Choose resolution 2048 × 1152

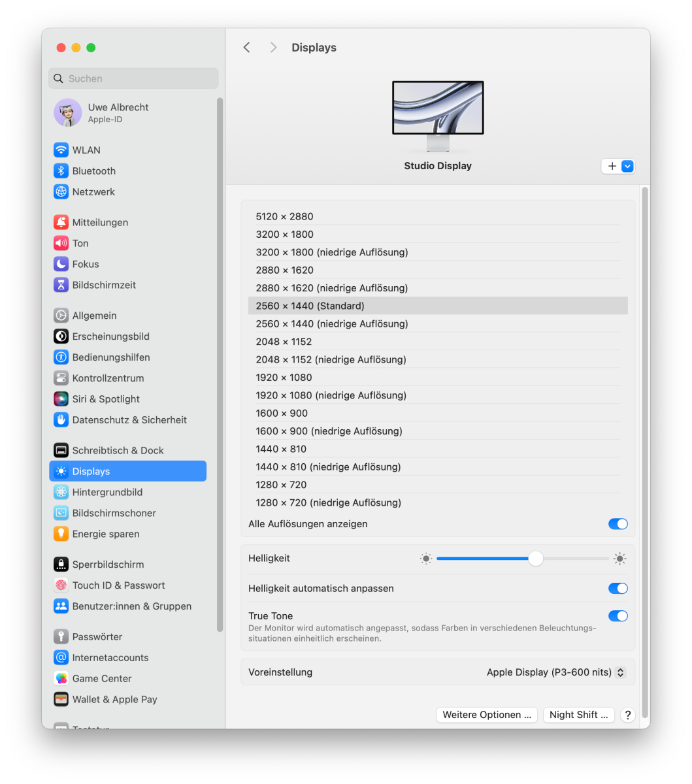click(x=438, y=342)
